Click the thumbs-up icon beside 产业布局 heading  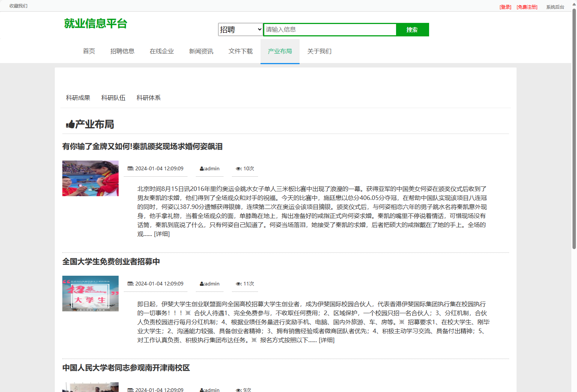[70, 124]
